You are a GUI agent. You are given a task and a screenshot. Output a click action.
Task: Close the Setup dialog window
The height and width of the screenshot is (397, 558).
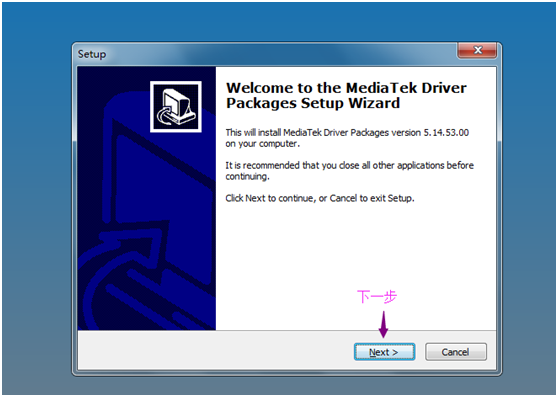[477, 50]
